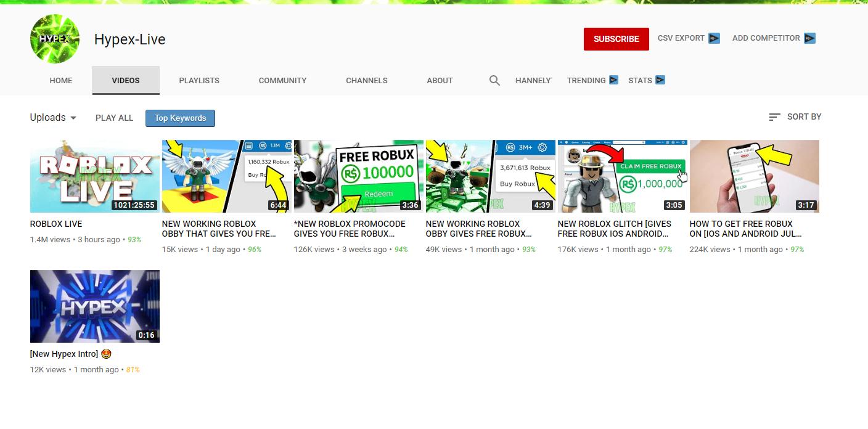The image size is (868, 429).
Task: Go to the COMMUNITY tab
Action: (282, 80)
